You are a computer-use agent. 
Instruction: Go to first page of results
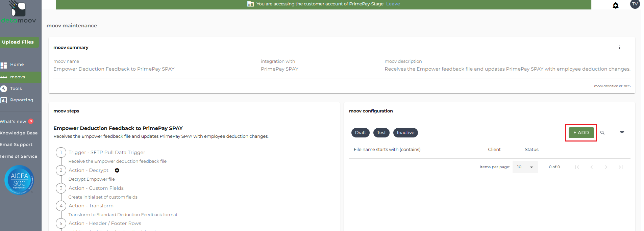tap(577, 167)
